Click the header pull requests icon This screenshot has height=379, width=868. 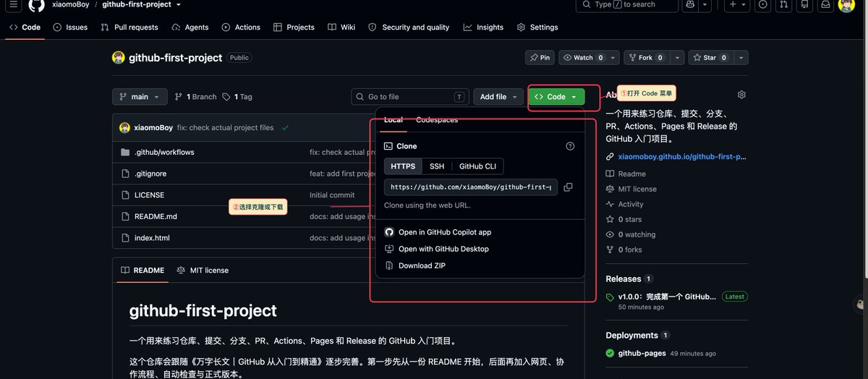(784, 4)
